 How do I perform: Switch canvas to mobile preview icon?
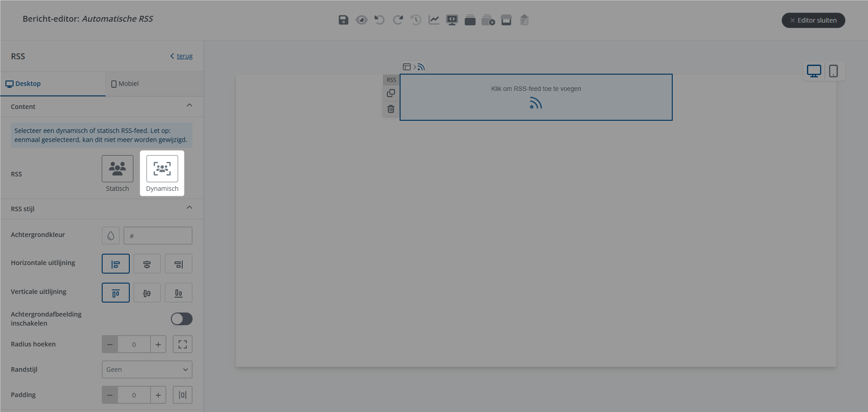(833, 71)
